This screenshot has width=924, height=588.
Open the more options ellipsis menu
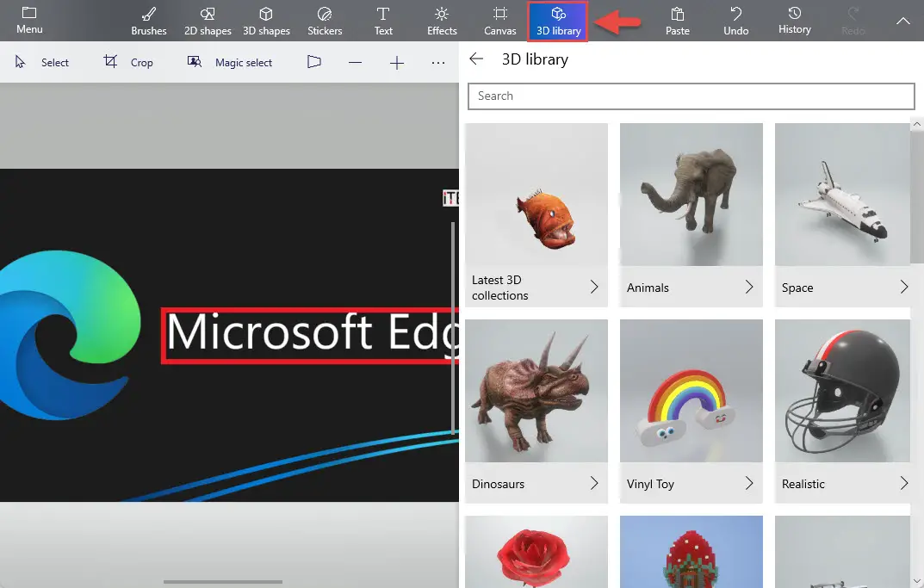tap(437, 63)
